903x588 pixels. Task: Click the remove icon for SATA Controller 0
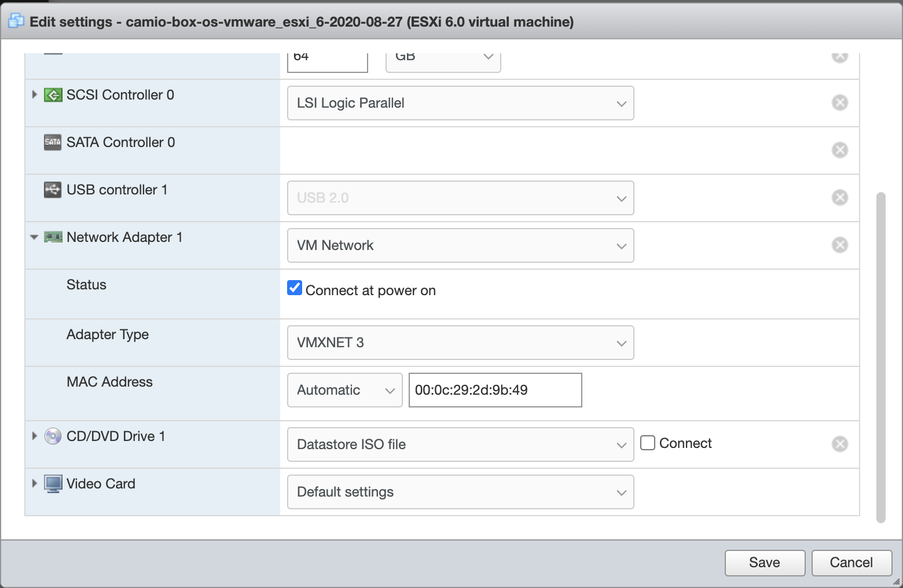839,150
